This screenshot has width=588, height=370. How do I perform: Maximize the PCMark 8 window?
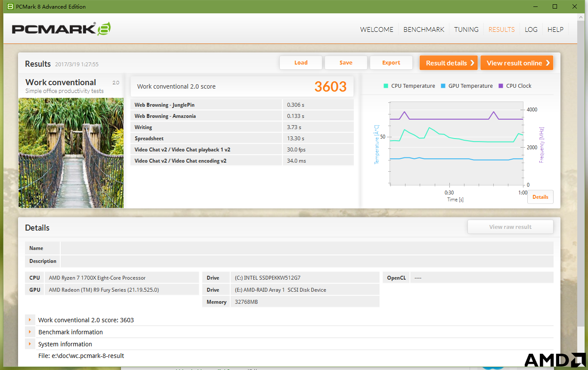click(x=555, y=6)
